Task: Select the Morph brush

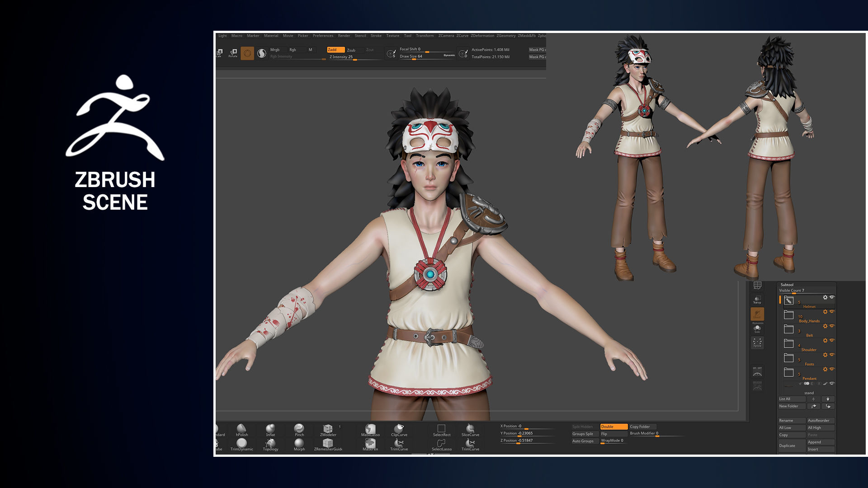Action: point(299,444)
